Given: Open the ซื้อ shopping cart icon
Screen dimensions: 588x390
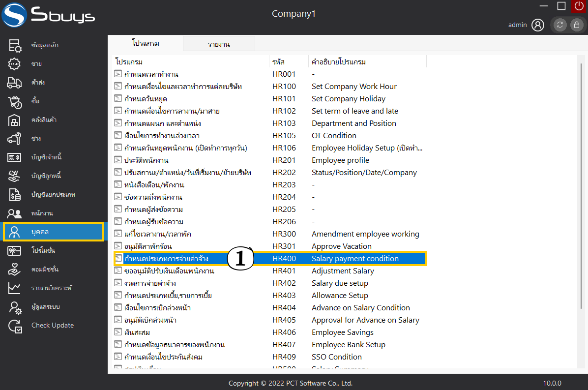Looking at the screenshot, I should point(15,101).
